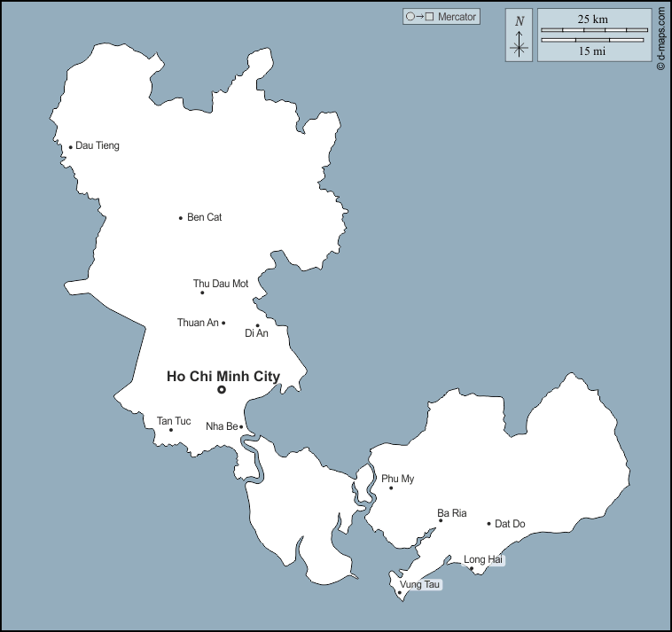Select the Long Hai coastal label
Screen dimensions: 672x632
484,559
